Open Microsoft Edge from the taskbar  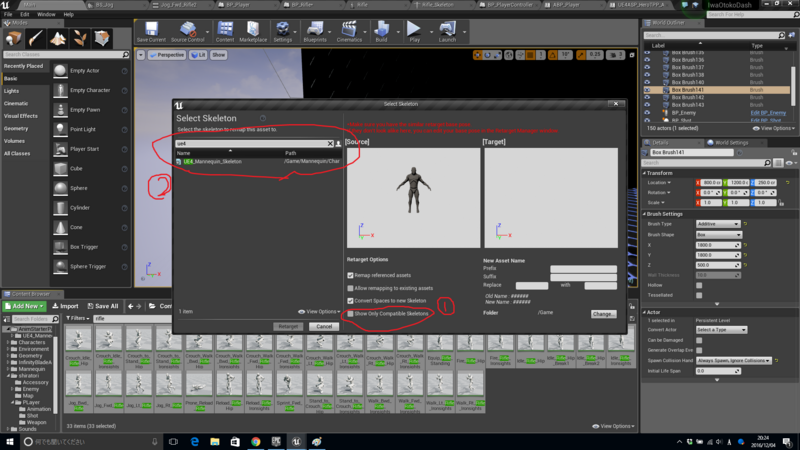click(194, 441)
